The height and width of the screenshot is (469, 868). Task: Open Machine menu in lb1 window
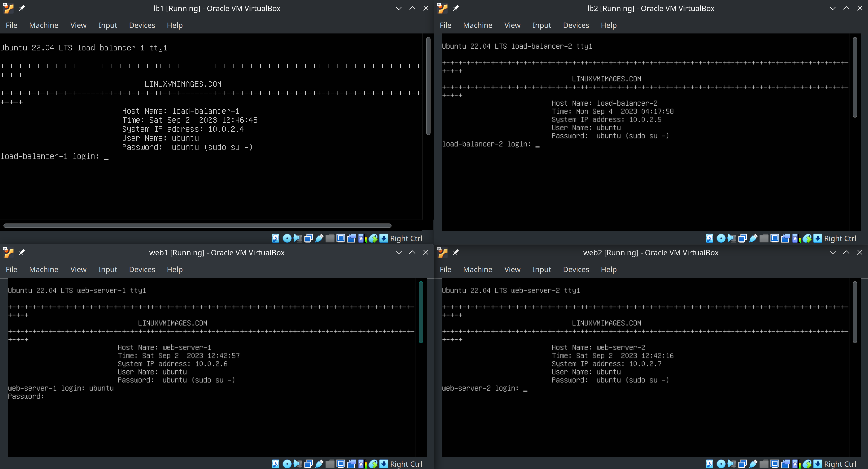[x=44, y=25]
